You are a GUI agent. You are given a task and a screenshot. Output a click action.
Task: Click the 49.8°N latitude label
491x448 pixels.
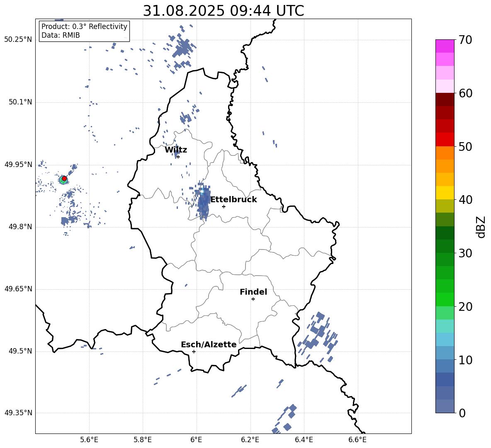pos(20,227)
